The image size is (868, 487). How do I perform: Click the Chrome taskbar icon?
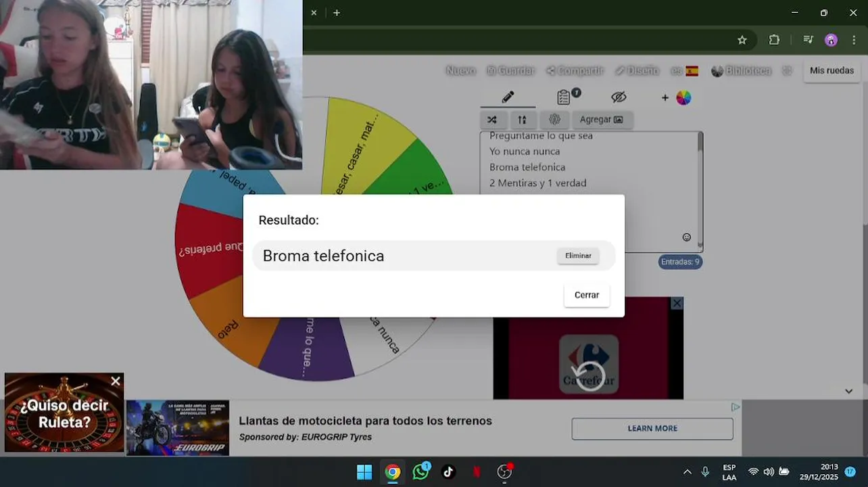pyautogui.click(x=393, y=472)
